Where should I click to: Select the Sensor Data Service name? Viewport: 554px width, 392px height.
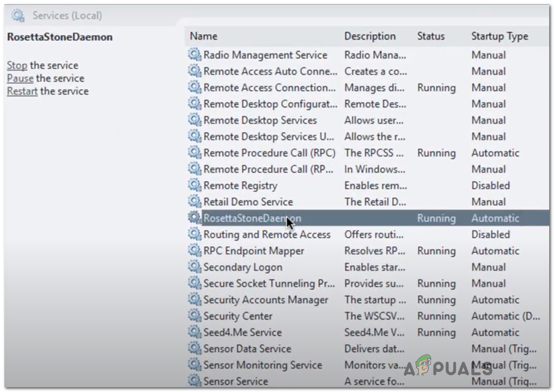click(x=247, y=349)
